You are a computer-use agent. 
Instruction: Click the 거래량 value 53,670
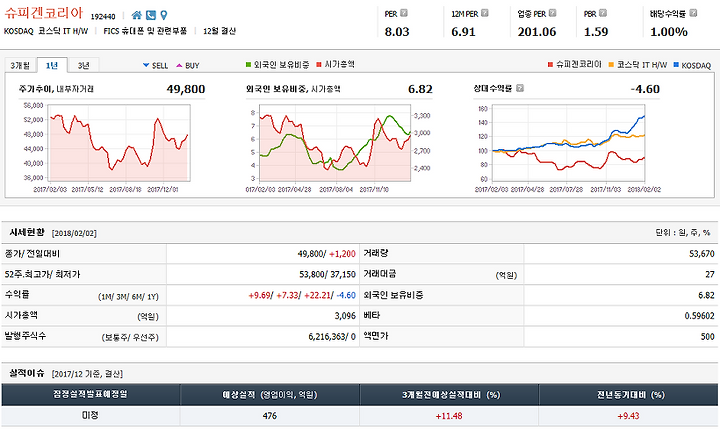pyautogui.click(x=702, y=254)
